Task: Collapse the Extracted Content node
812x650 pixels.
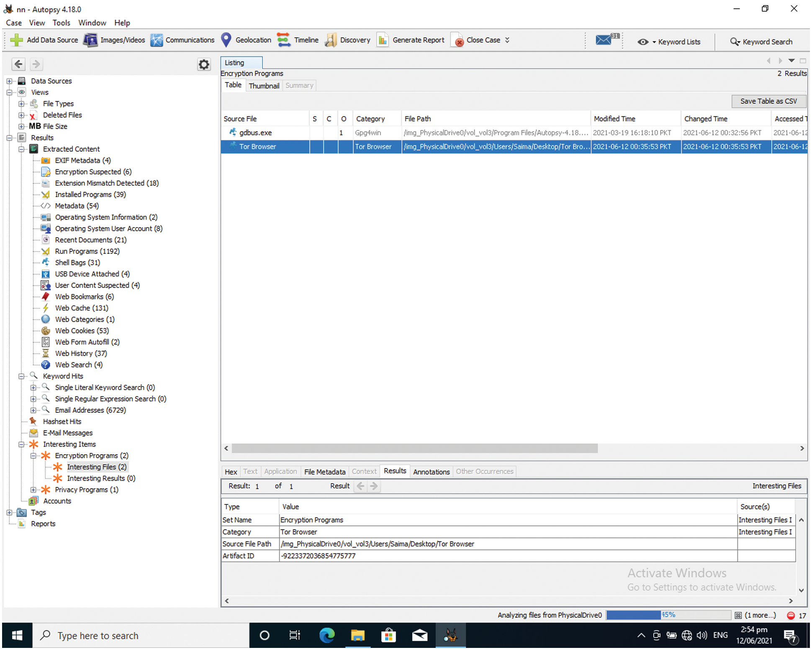Action: click(21, 149)
